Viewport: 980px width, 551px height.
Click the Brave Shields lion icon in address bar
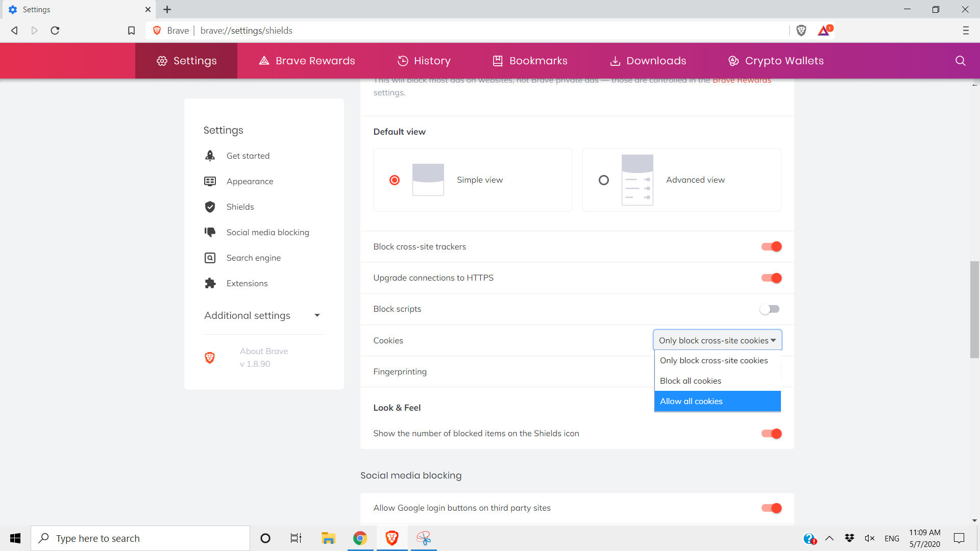pyautogui.click(x=801, y=31)
